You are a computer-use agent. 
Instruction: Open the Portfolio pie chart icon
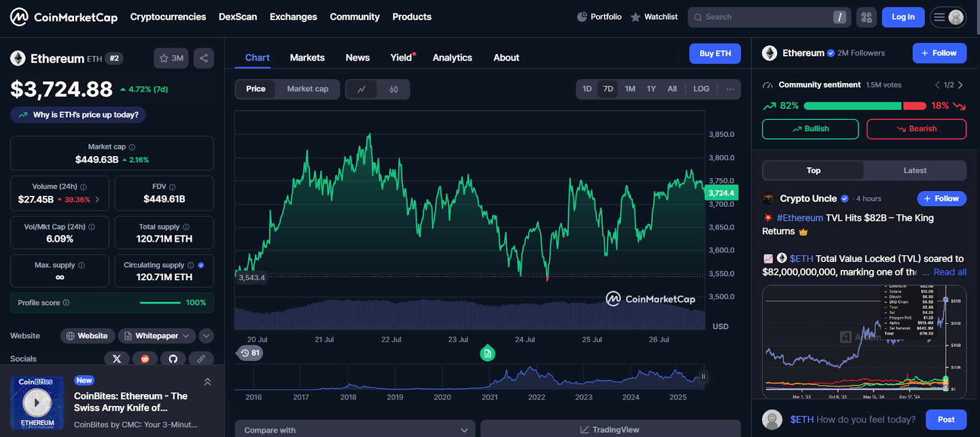coord(582,17)
